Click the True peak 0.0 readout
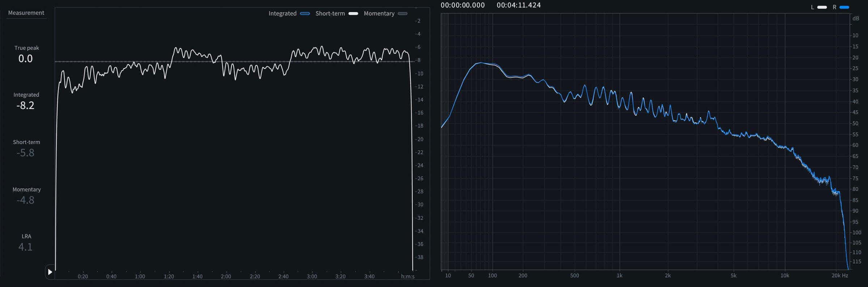 coord(26,58)
